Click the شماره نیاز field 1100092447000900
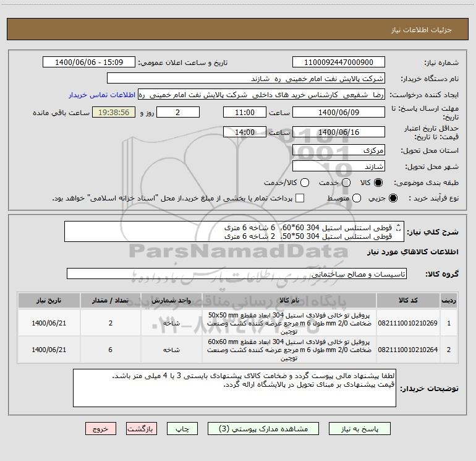476x461 pixels. click(339, 62)
